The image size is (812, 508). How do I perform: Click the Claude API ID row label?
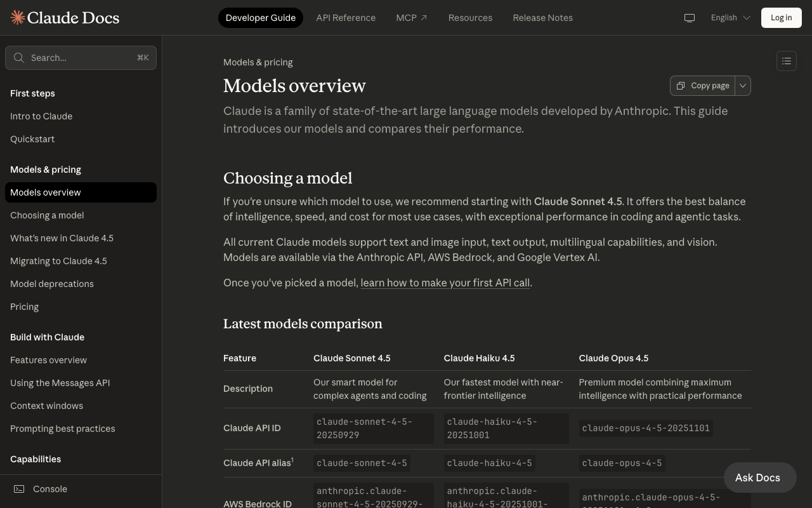(x=252, y=428)
